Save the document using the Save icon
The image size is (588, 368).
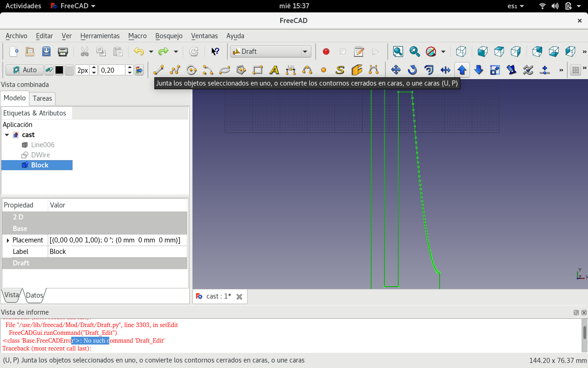(46, 52)
